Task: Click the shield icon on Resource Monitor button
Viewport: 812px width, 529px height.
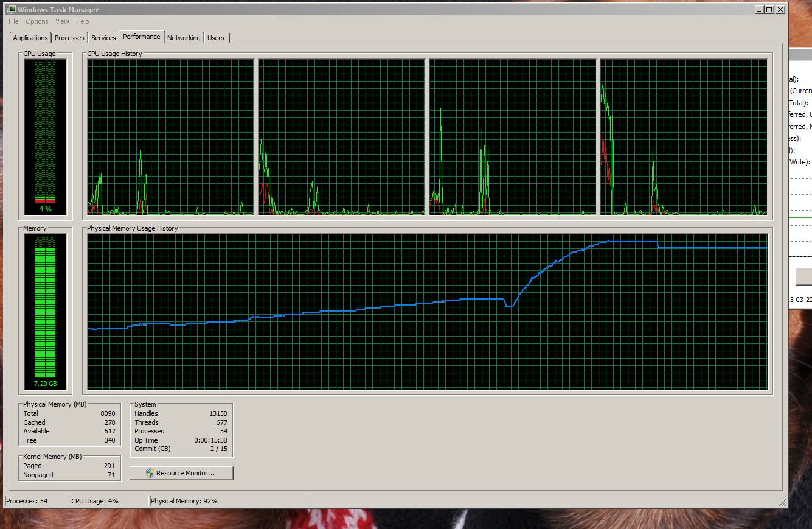Action: click(150, 473)
